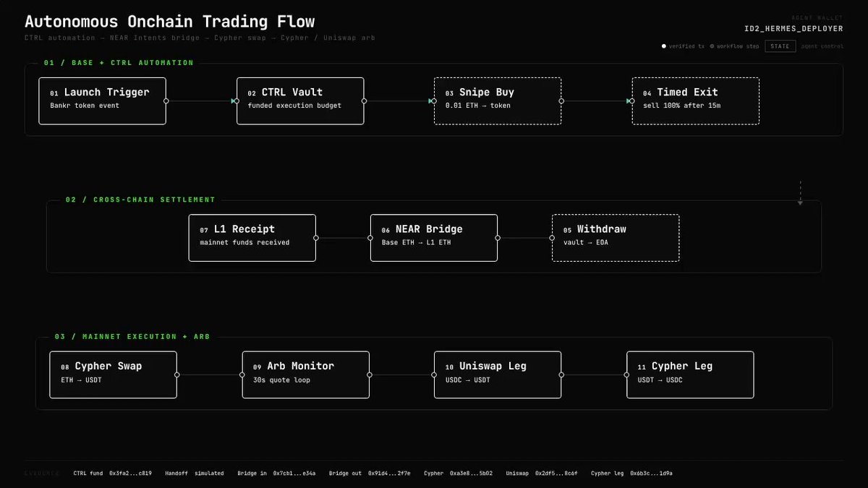
Task: Click Withdraw node's left port
Action: [553, 238]
